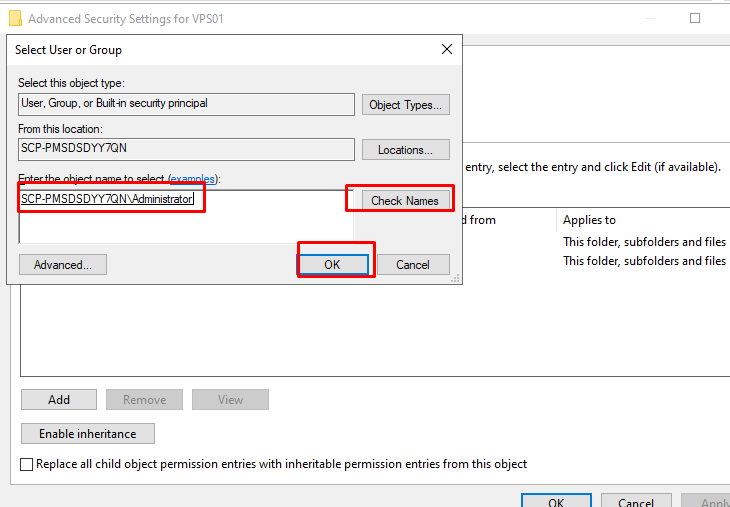Image resolution: width=730 pixels, height=507 pixels.
Task: Click the folder icon in Advanced Security title bar
Action: click(15, 19)
